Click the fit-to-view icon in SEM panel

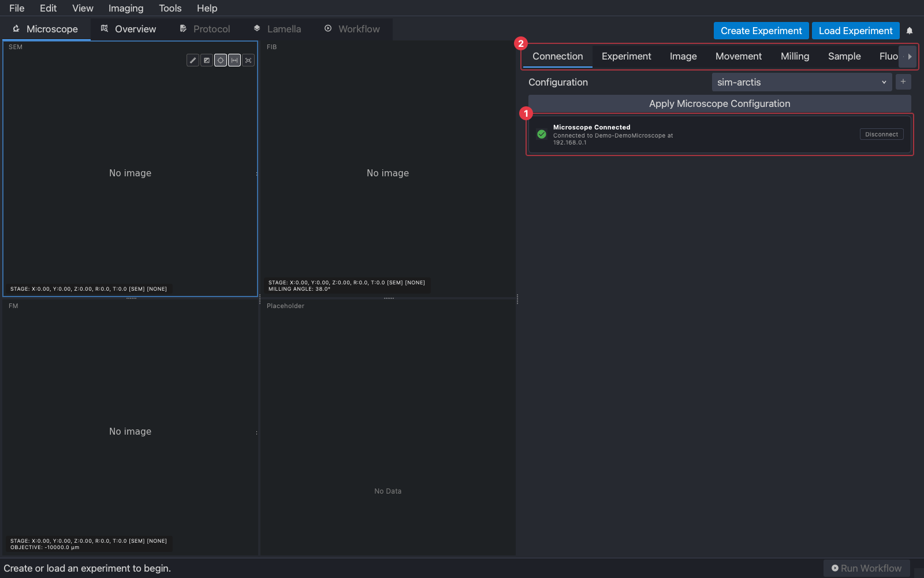coord(248,60)
